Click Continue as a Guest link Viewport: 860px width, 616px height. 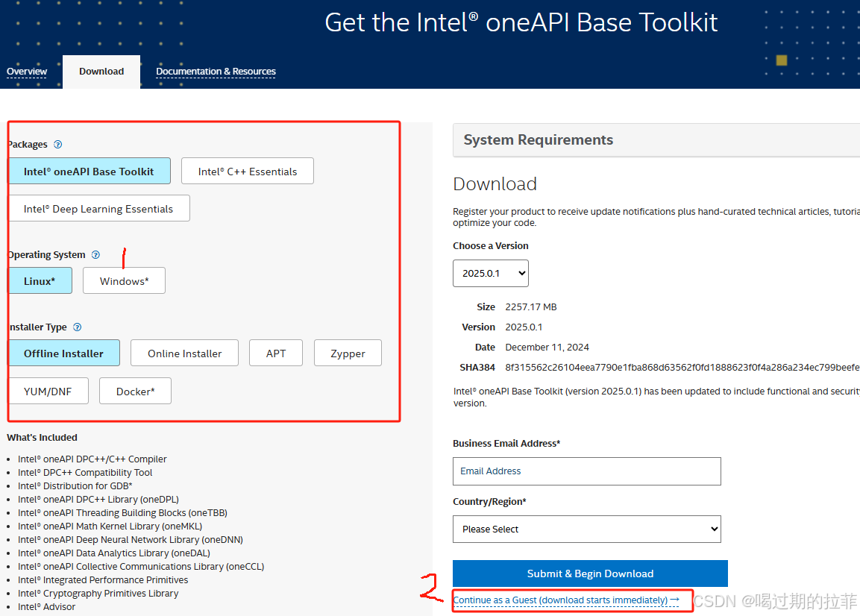[566, 600]
